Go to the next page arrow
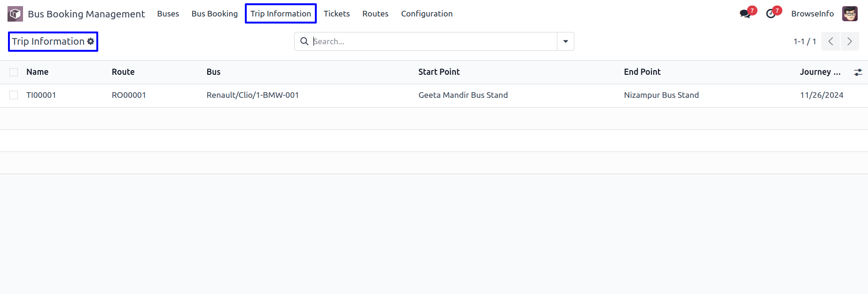 pyautogui.click(x=850, y=41)
